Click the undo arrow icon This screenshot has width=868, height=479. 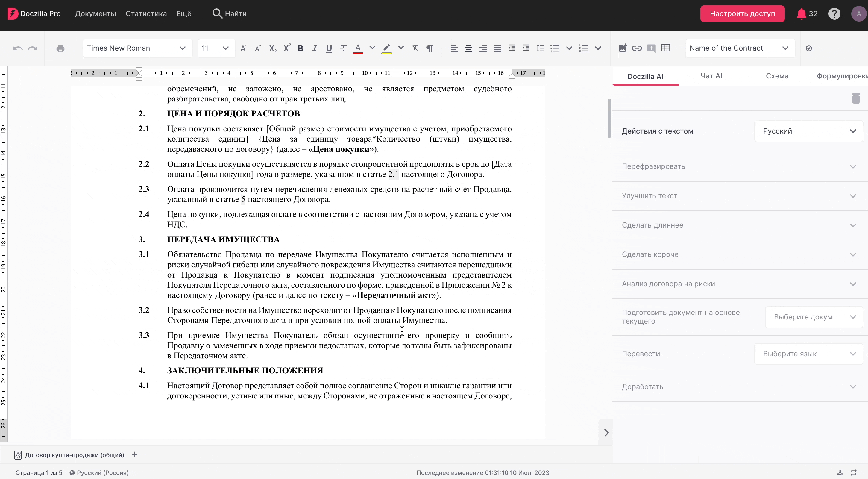point(18,48)
